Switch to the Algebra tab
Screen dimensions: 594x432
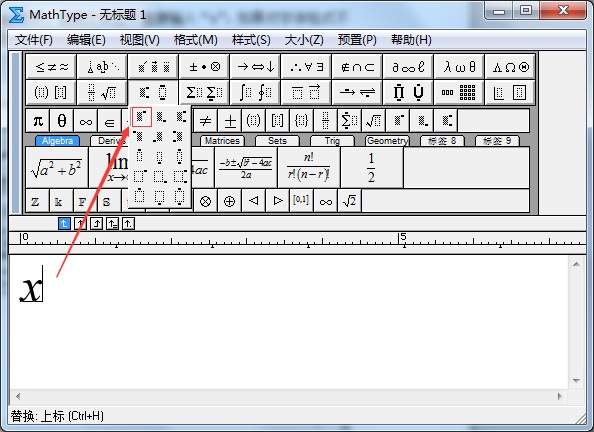(58, 141)
